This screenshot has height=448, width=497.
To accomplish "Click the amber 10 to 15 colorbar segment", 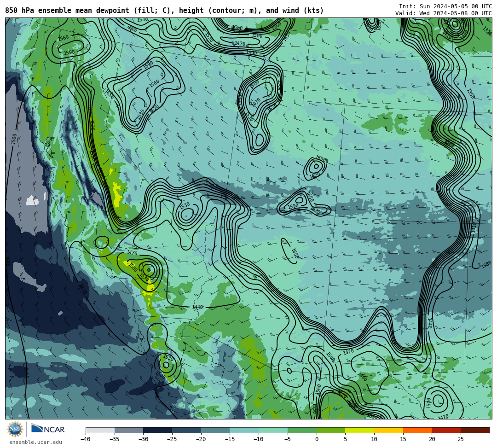I will (x=388, y=430).
